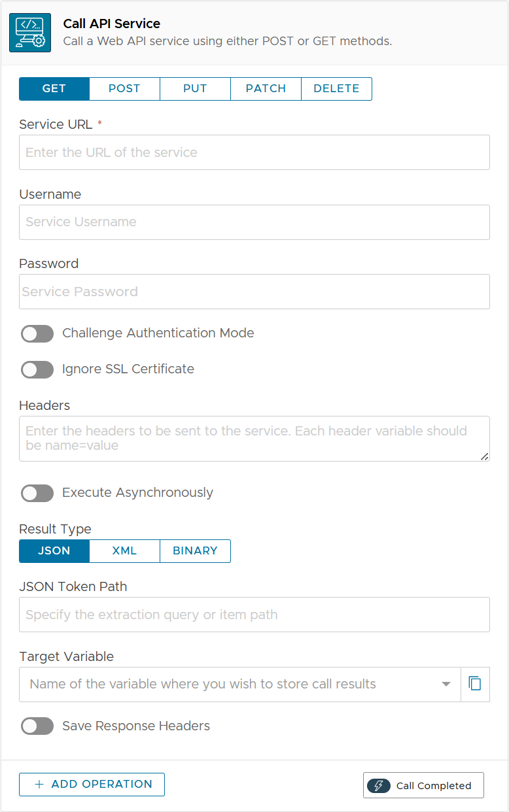Enable Save Response Headers toggle
The height and width of the screenshot is (812, 509).
(37, 726)
